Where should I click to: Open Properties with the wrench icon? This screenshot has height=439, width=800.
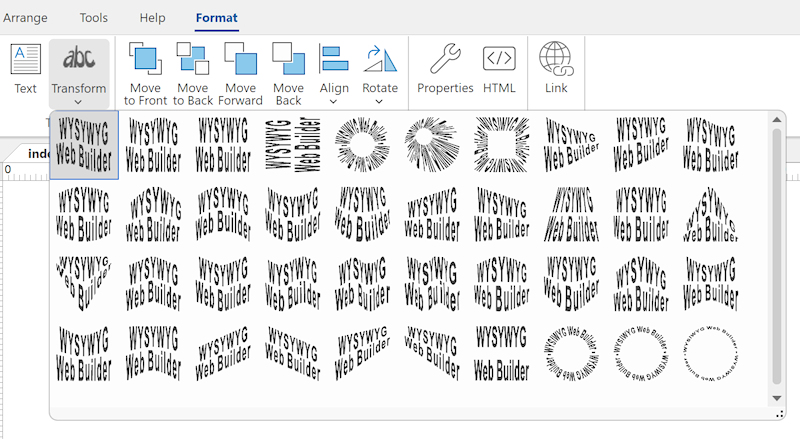[x=445, y=58]
